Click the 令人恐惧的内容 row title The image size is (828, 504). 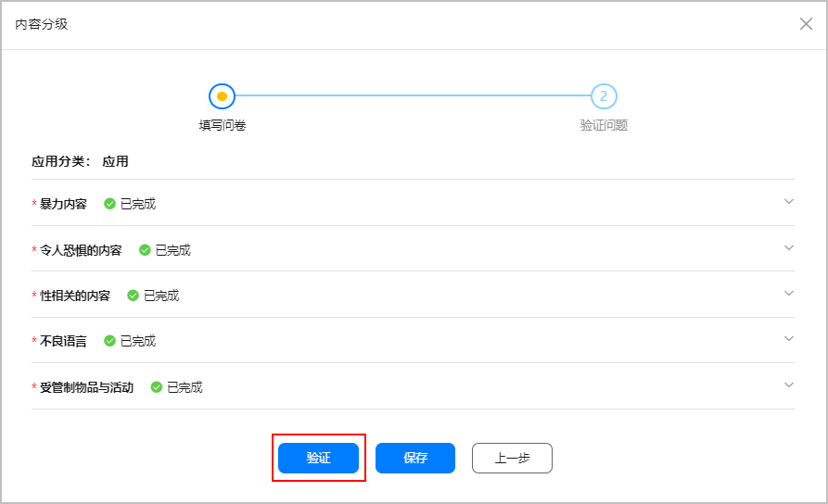pyautogui.click(x=81, y=250)
